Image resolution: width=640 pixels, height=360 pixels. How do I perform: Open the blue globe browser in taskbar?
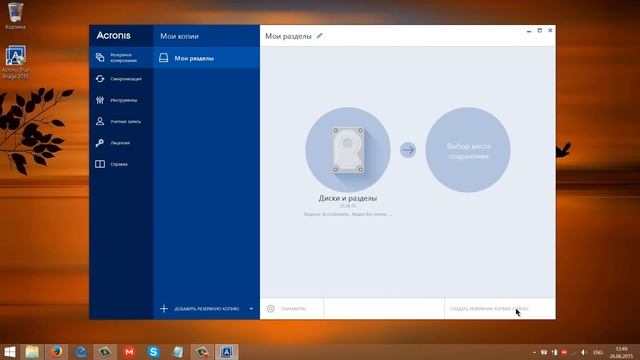(x=81, y=352)
